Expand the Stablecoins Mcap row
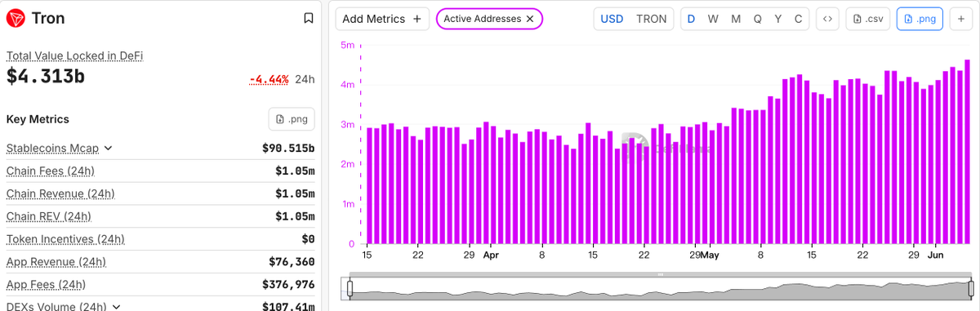Screen dimensions: 980x311 [x=108, y=149]
